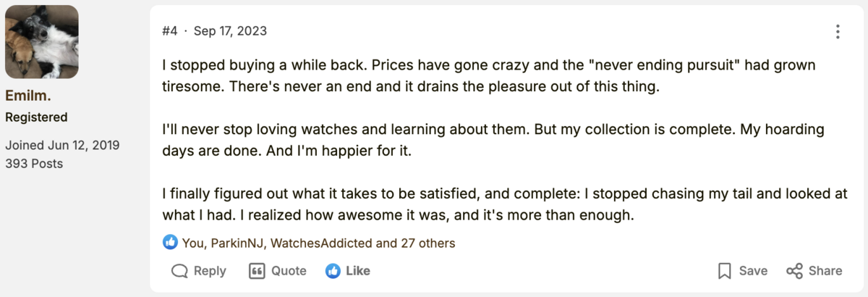View WatchesAddicted's profile from likes
The height and width of the screenshot is (297, 868).
tap(321, 243)
